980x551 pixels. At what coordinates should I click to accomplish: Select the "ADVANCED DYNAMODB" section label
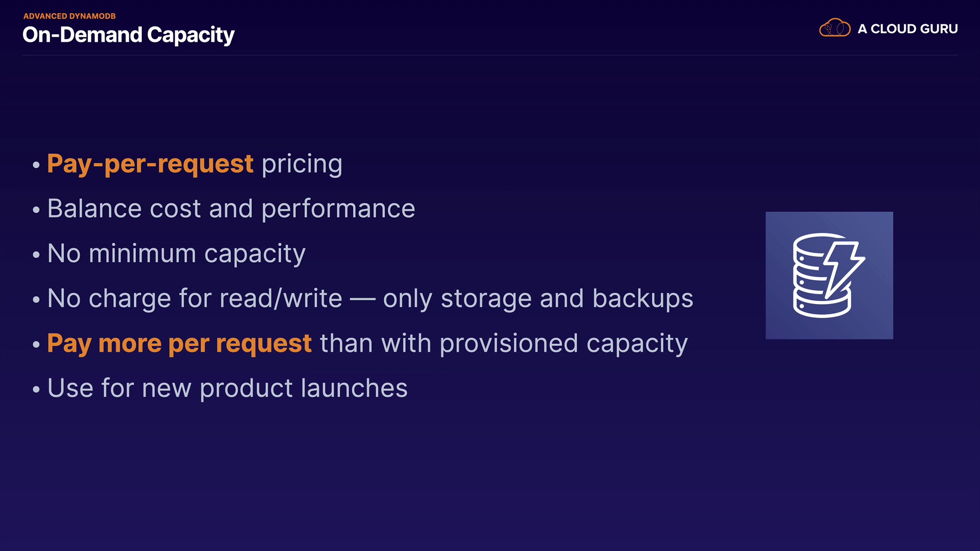pos(69,16)
